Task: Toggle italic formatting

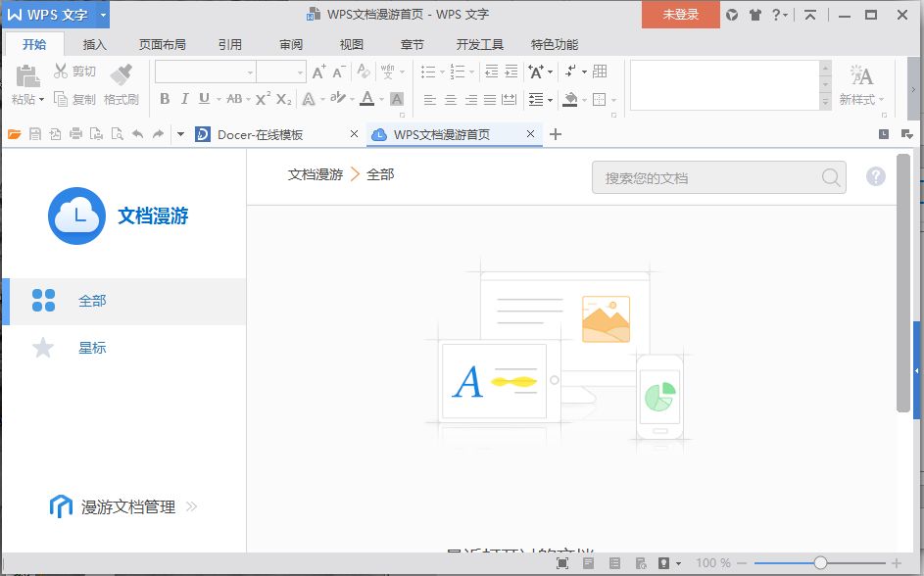Action: tap(185, 98)
